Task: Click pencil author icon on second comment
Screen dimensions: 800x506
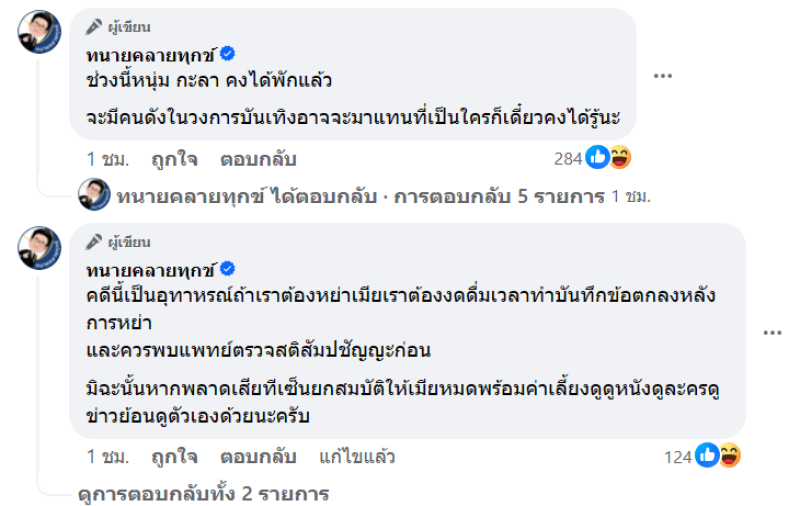Action: pyautogui.click(x=94, y=242)
